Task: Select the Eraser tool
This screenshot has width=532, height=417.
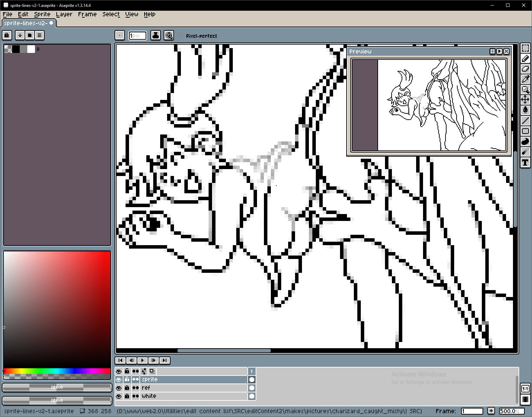Action: click(525, 69)
